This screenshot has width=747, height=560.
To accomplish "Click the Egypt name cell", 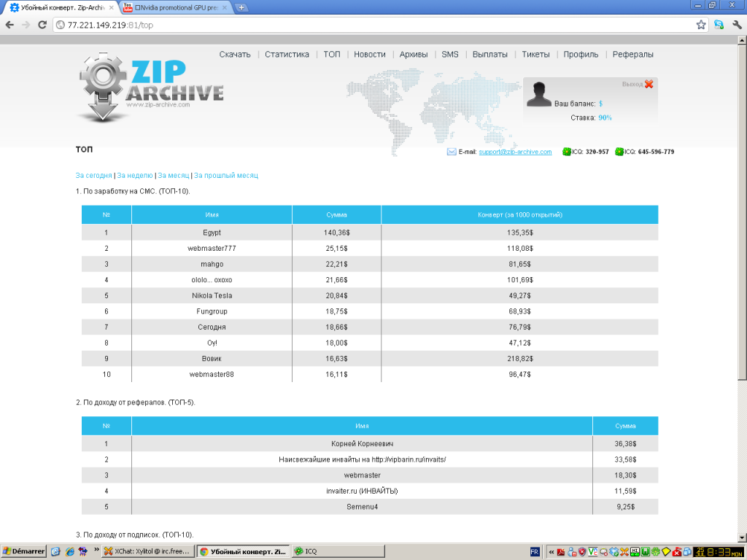I will (x=212, y=233).
